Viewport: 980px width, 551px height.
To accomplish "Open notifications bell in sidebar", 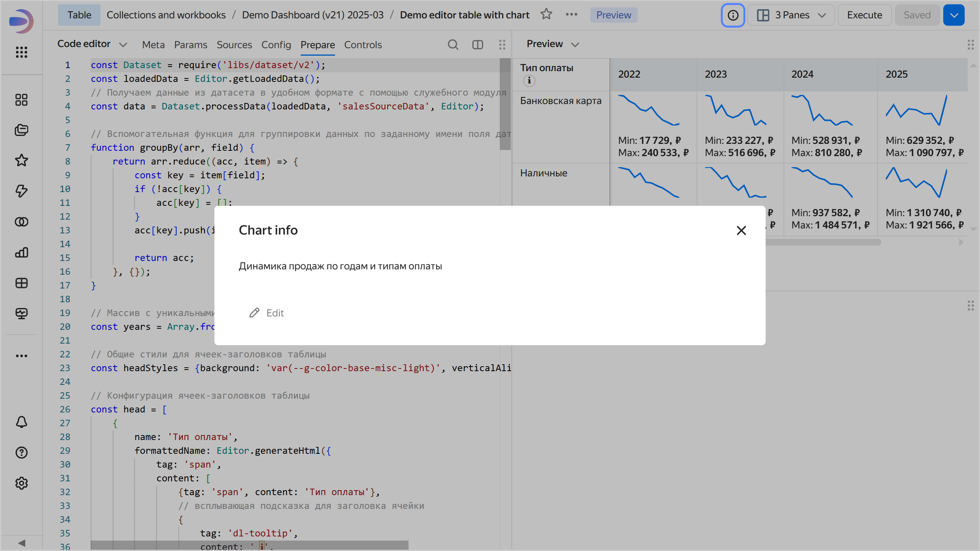I will (21, 422).
